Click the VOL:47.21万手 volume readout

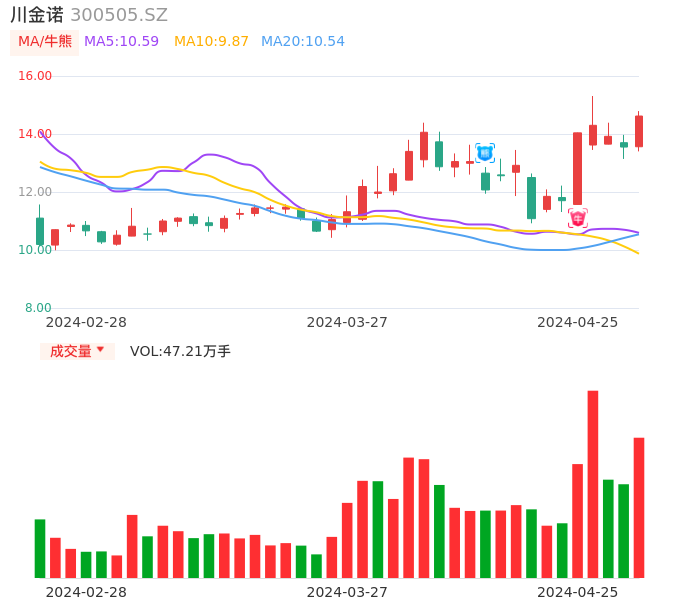(180, 351)
